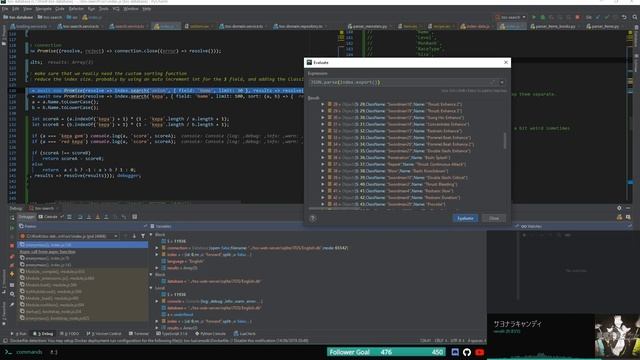Click the Evaluate button
This screenshot has width=640, height=360.
pos(465,218)
